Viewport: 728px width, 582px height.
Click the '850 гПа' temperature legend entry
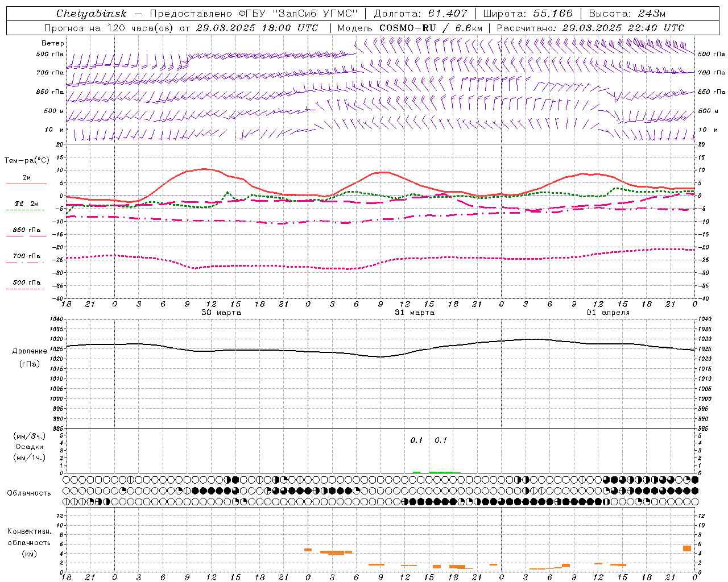[26, 230]
